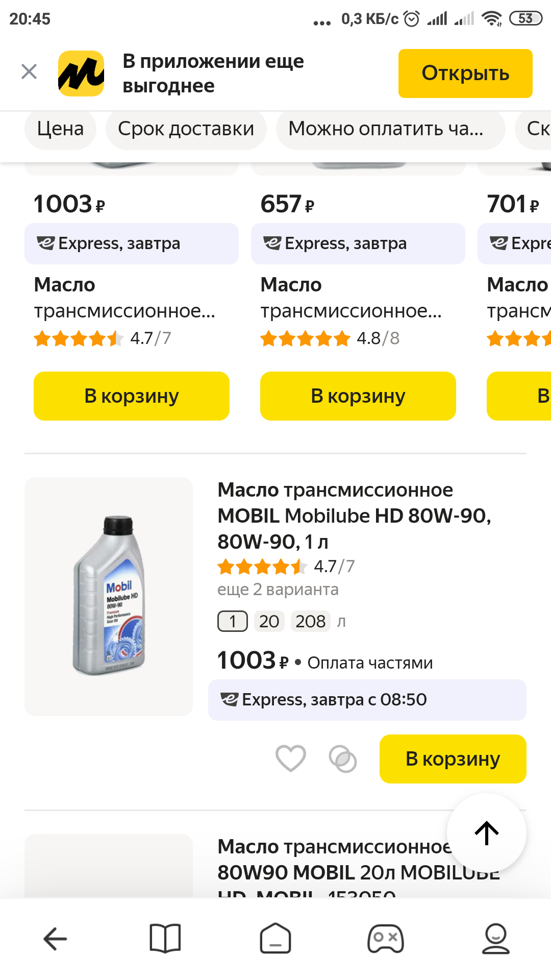The width and height of the screenshot is (551, 980).
Task: Open the Цена filter
Action: 60,129
